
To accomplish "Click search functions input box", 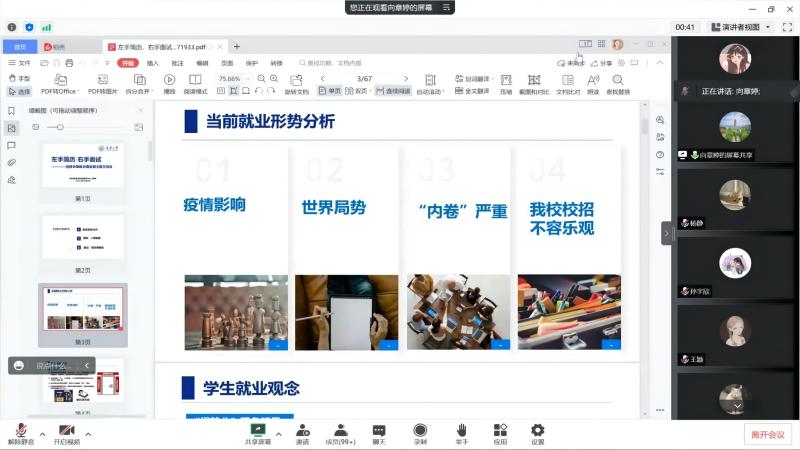I will (x=331, y=63).
